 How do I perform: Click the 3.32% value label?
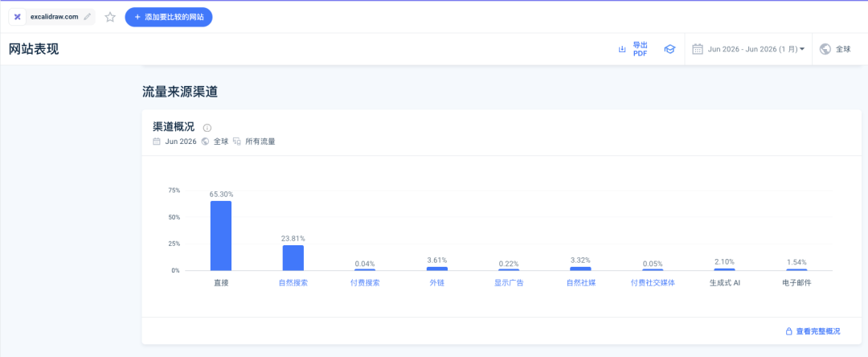pyautogui.click(x=581, y=261)
